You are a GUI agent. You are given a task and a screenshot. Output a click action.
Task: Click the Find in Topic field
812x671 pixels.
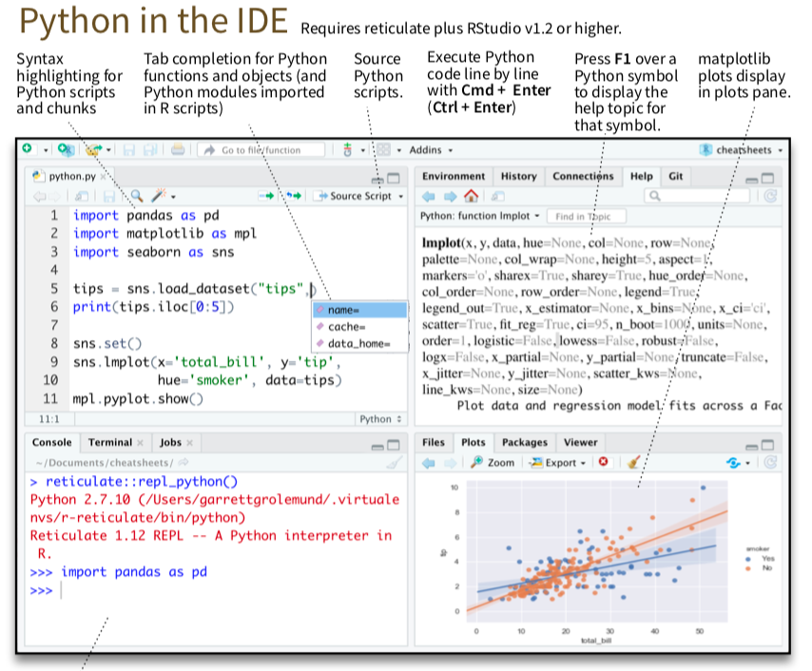tap(587, 217)
